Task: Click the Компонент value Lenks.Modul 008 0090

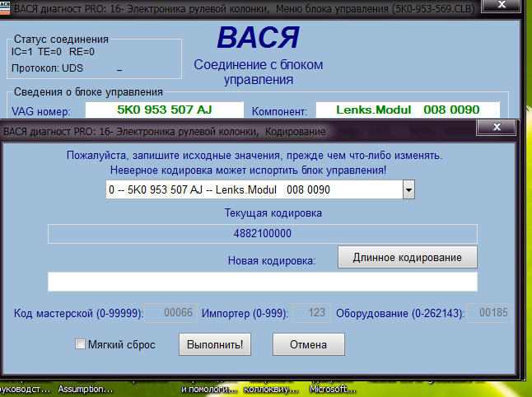Action: tap(408, 110)
